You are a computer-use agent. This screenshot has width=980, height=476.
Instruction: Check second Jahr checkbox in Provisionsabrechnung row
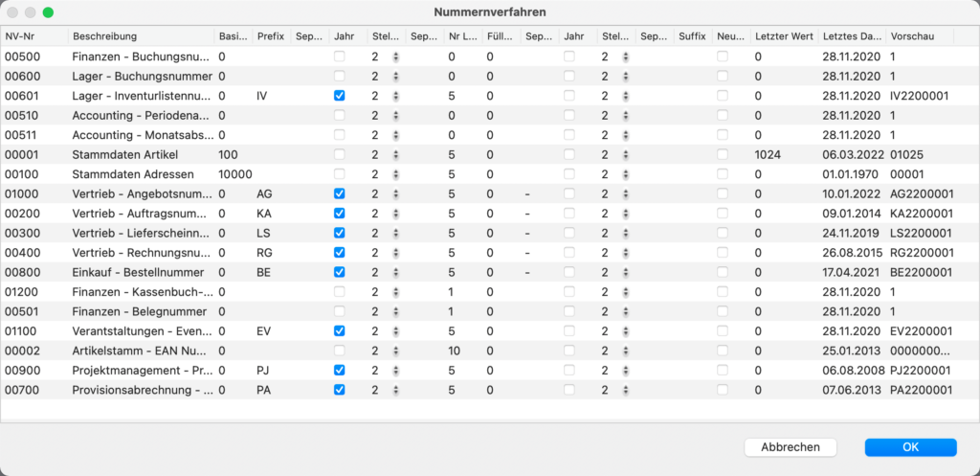[x=569, y=390]
